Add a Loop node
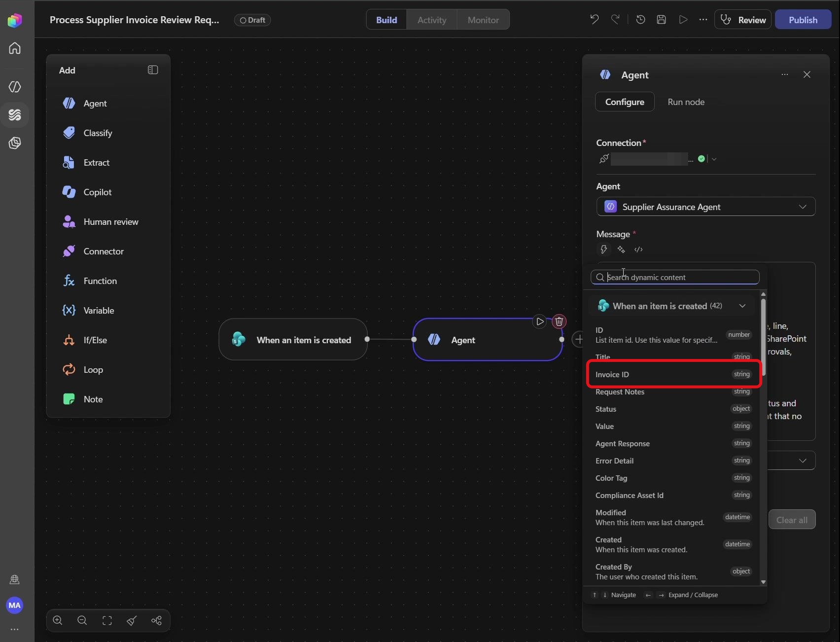Screen dimensions: 840x642 tap(108, 370)
